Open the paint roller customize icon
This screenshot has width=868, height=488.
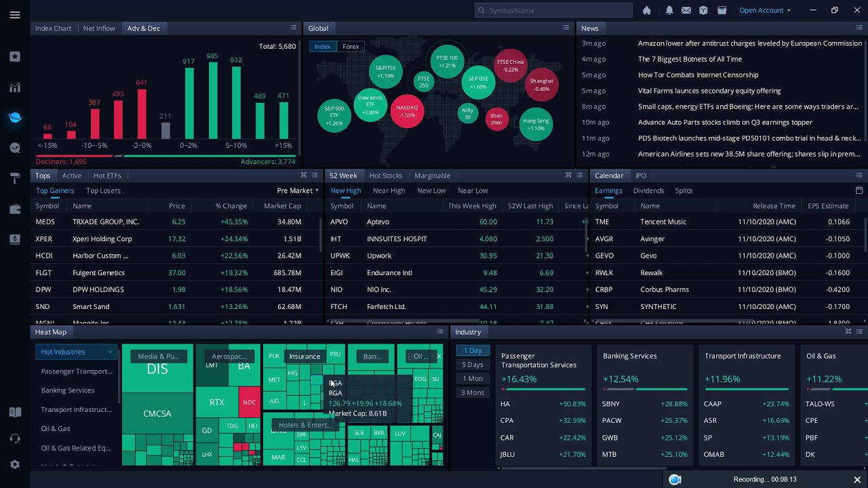pos(15,178)
